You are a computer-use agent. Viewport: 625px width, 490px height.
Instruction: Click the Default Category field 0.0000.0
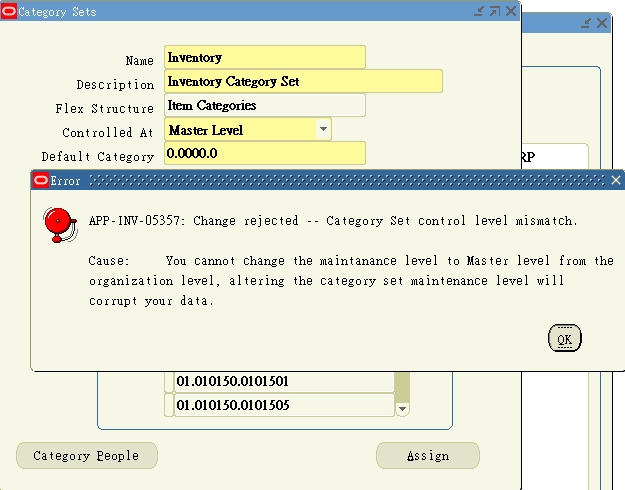point(265,153)
